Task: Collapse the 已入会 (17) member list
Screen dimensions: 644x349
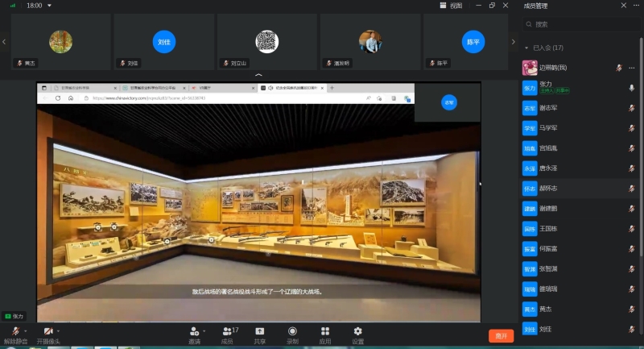Action: (526, 48)
